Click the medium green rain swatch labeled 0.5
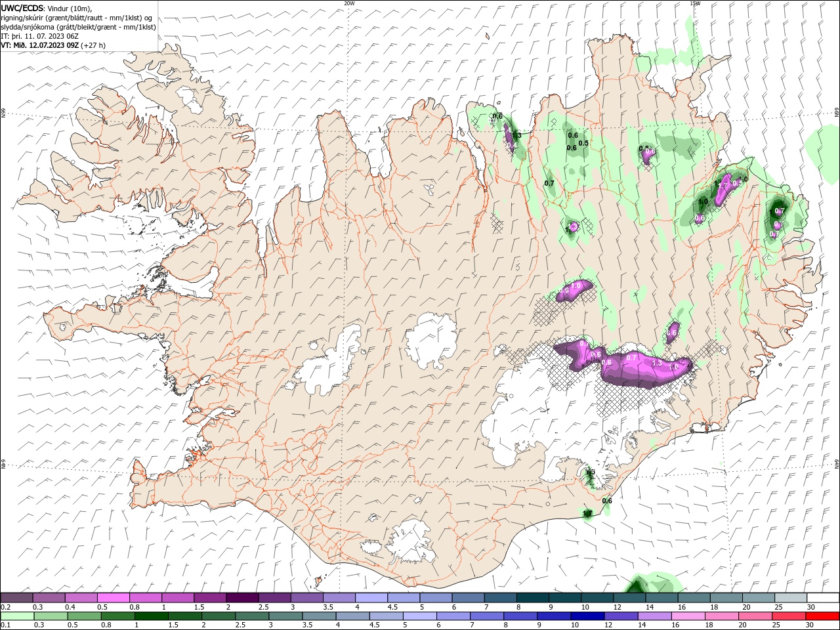Viewport: 840px width, 630px height. click(85, 616)
